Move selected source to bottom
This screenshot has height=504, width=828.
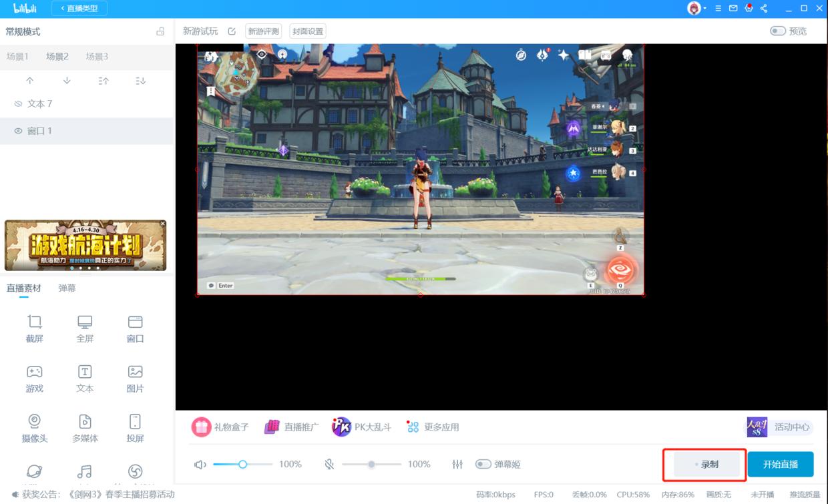coord(140,81)
